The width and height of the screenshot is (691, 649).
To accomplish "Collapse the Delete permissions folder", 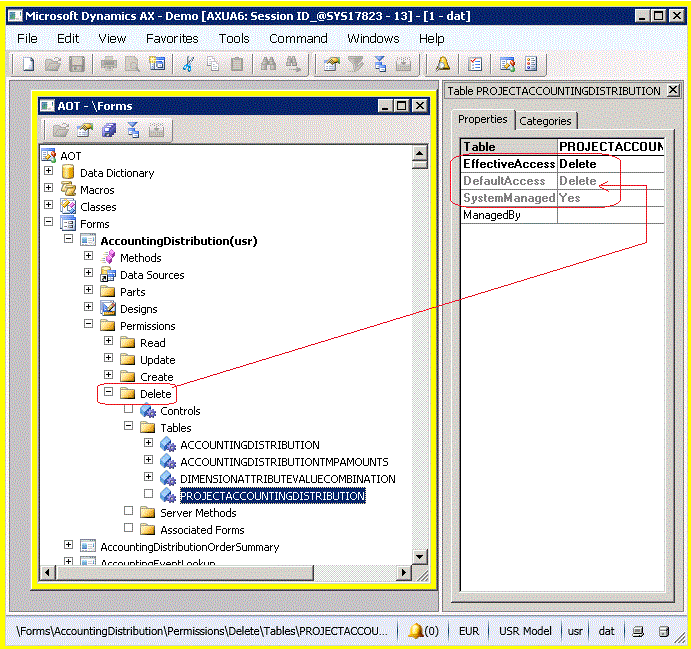I will click(x=108, y=392).
